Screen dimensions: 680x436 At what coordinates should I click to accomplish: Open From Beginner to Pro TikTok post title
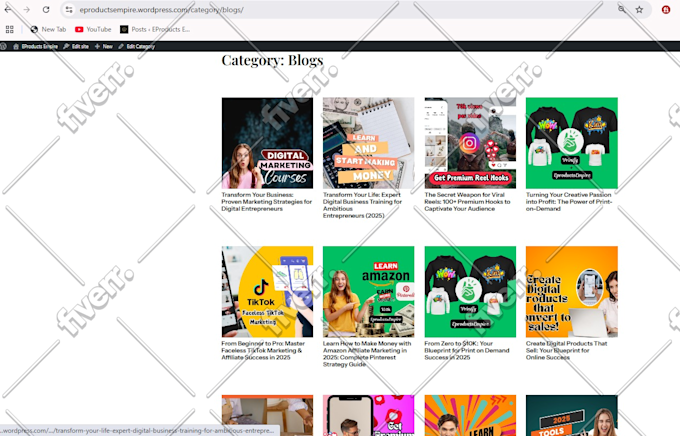(263, 350)
